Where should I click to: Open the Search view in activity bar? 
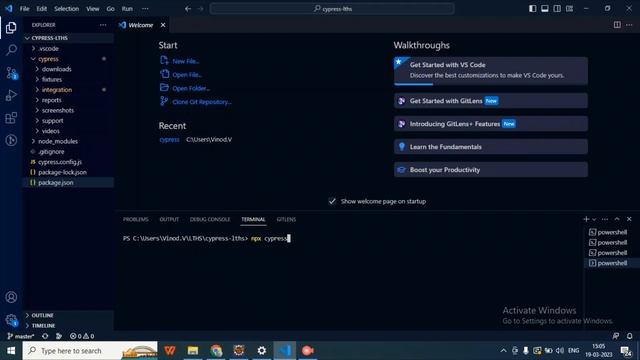pos(11,50)
